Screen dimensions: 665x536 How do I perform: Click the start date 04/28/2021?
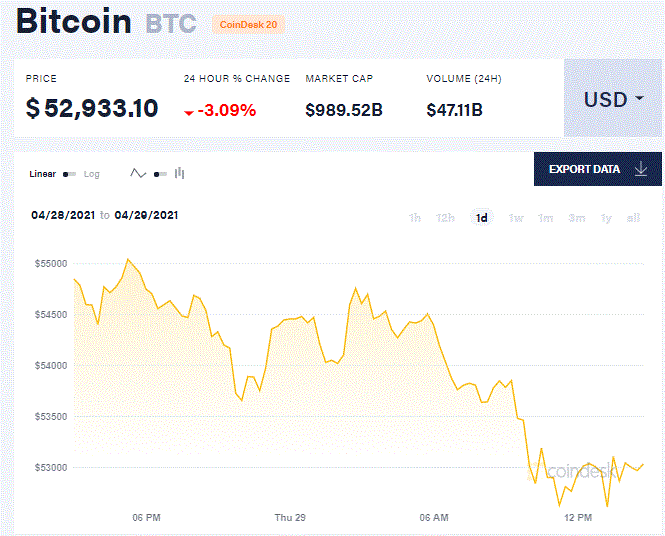point(63,215)
